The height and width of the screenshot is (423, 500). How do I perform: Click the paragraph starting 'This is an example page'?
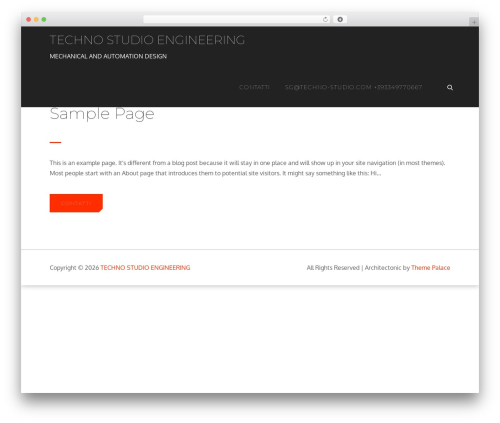coord(247,168)
